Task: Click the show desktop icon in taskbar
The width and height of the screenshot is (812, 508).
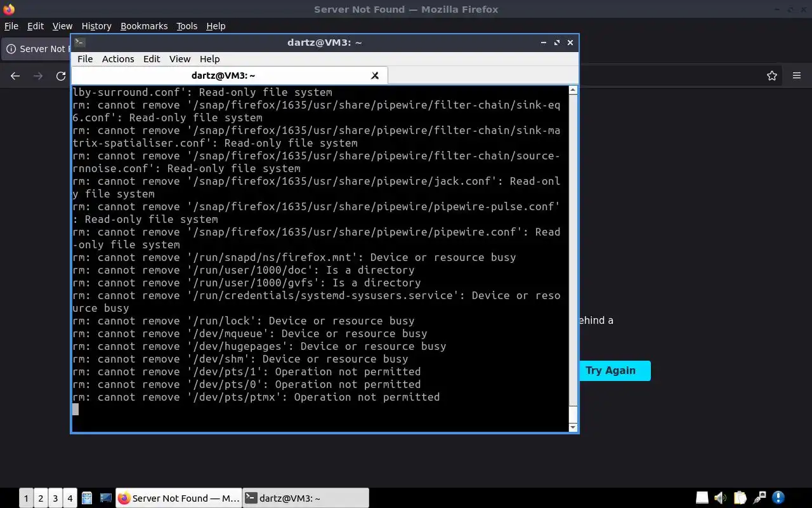Action: 106,498
